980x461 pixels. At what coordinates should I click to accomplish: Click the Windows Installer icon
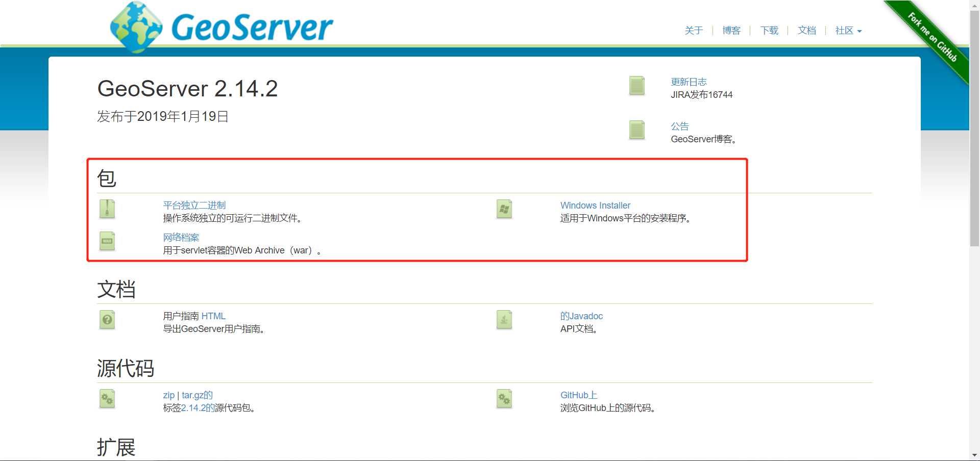click(504, 209)
